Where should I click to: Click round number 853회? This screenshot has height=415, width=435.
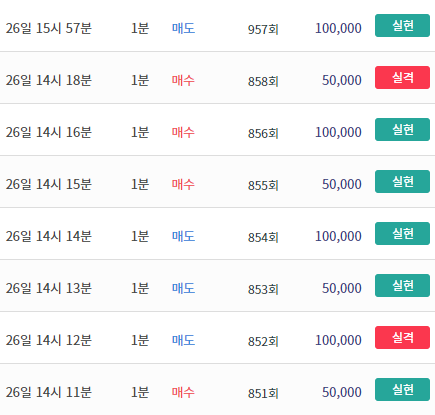click(x=263, y=289)
